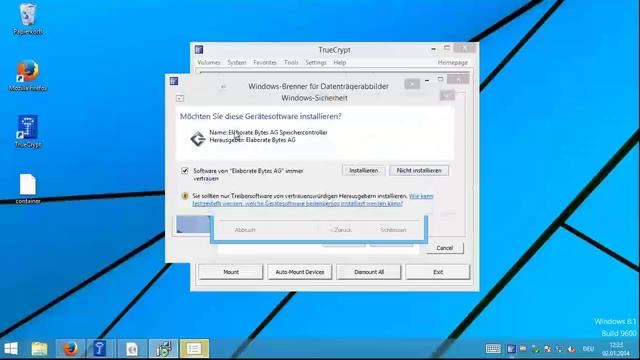The height and width of the screenshot is (360, 640).
Task: Open the Favorites menu in TrueCrypt
Action: click(x=265, y=62)
